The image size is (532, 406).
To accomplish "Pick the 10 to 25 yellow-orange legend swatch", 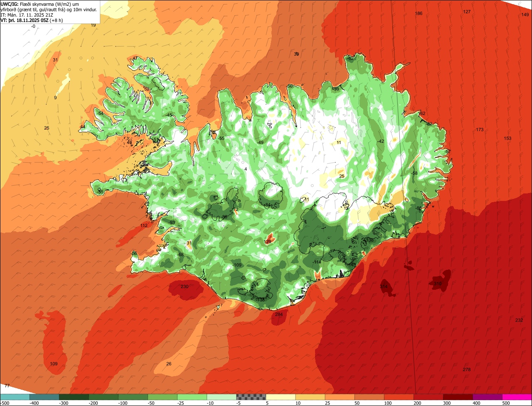I will [x=310, y=397].
